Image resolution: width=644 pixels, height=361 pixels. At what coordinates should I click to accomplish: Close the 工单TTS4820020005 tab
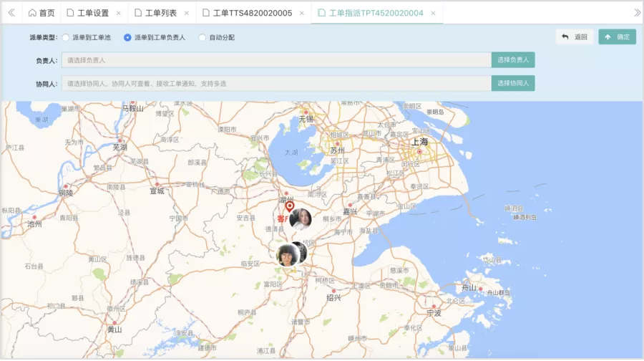click(302, 13)
